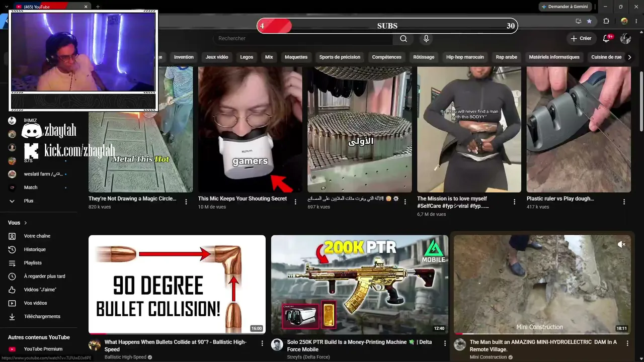Open options for 'Plastic ruler vs Play dough'
The image size is (644, 362).
[624, 202]
